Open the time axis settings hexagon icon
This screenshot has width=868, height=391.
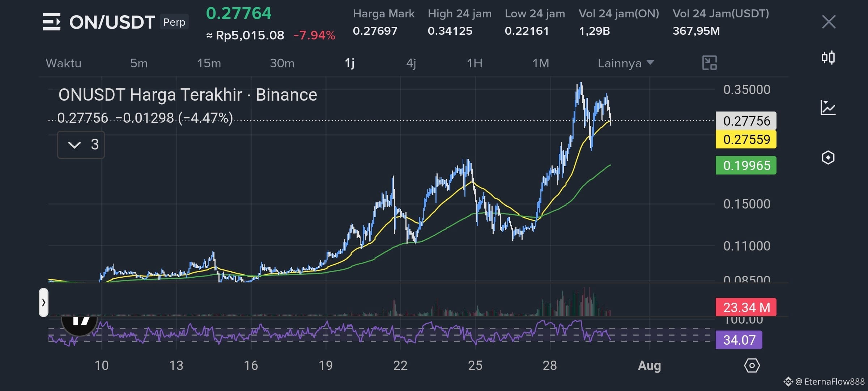[x=752, y=366]
